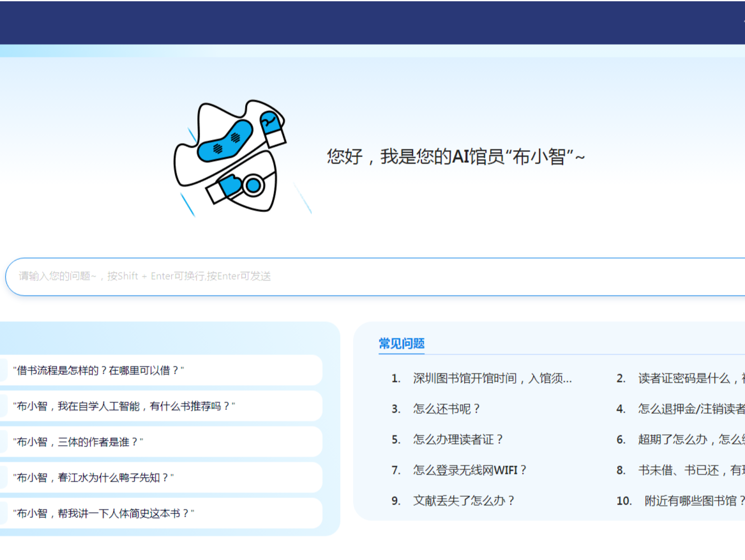Screen dimensions: 745x560
Task: Open FAQ 4 怎么退押金/注销读者证
Action: (x=691, y=409)
